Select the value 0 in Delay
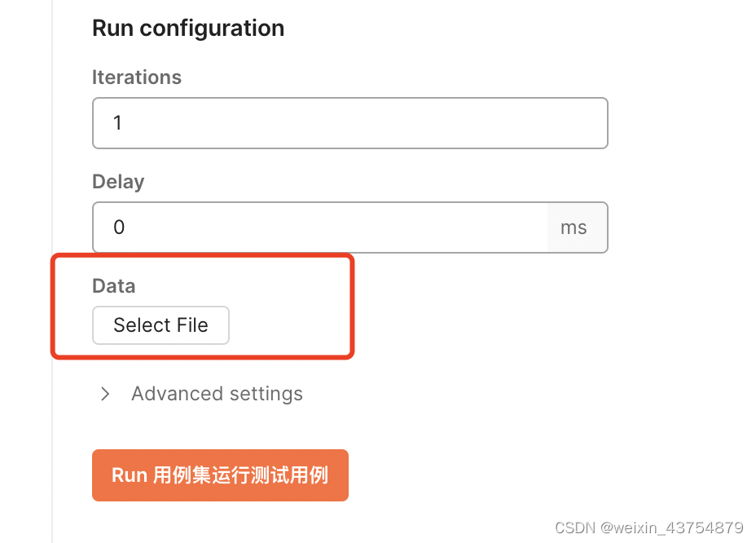The width and height of the screenshot is (756, 543). click(x=119, y=227)
